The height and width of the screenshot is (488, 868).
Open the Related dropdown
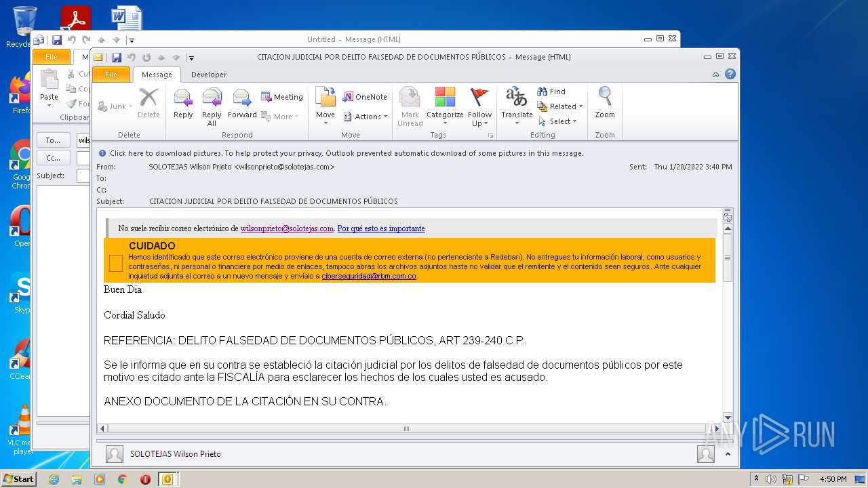tap(560, 106)
